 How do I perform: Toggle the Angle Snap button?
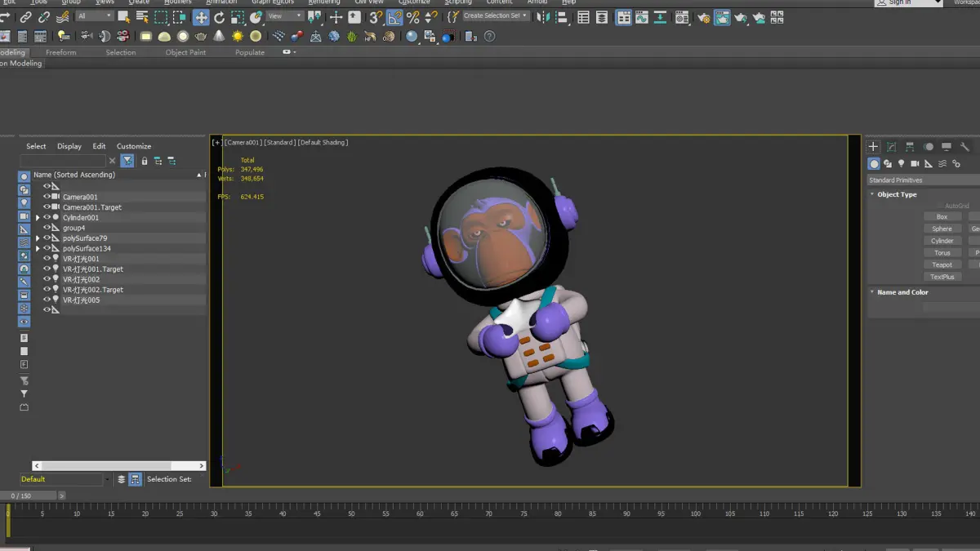(x=394, y=17)
